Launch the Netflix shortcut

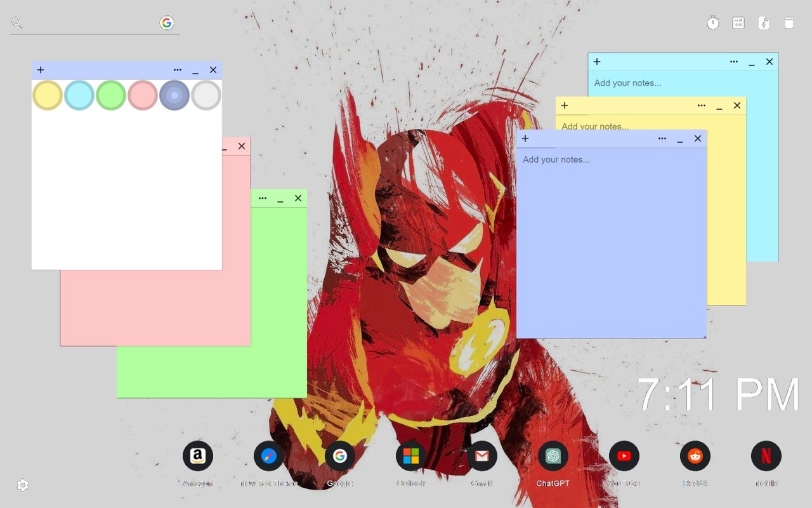(766, 456)
